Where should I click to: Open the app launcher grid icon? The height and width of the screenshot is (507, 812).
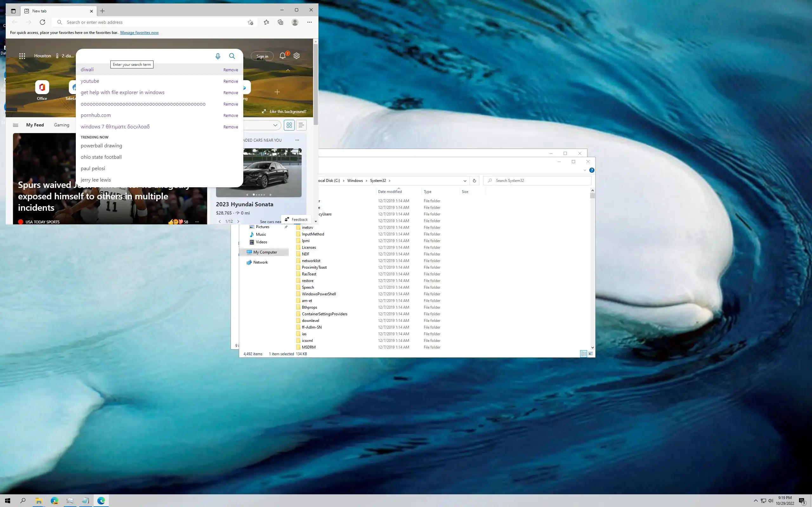pyautogui.click(x=22, y=56)
